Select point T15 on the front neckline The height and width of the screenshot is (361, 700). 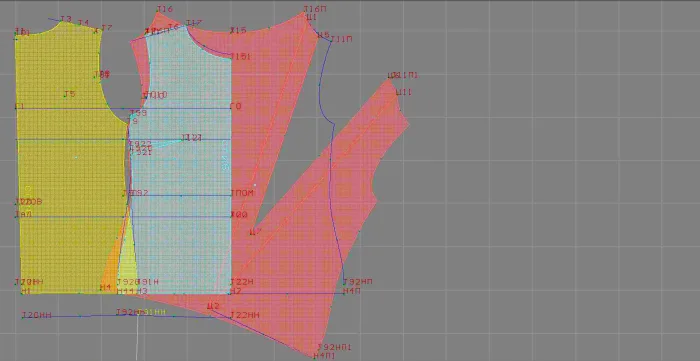pos(238,30)
